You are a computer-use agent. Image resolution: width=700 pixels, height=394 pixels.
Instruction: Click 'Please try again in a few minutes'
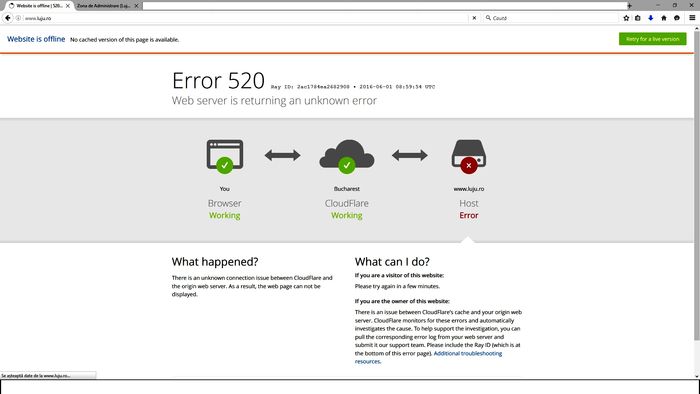397,286
